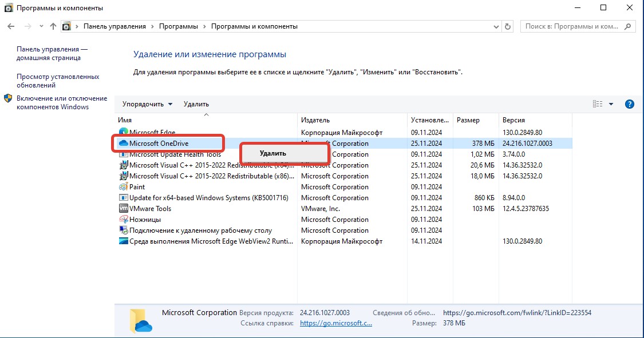Change the view layout icon

(x=598, y=104)
